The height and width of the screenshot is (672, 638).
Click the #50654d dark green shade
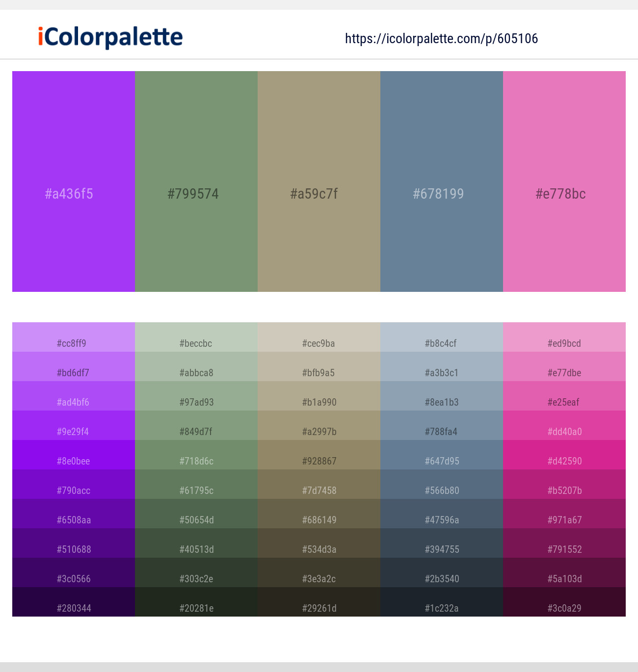click(196, 514)
